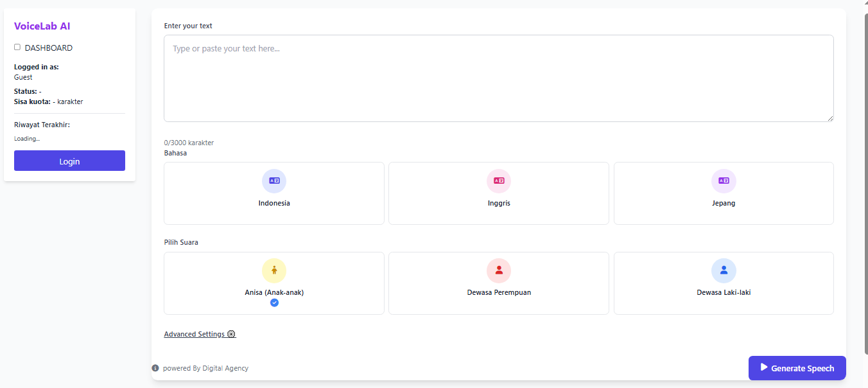Screen dimensions: 868x388
Task: Click the Indonesia language icon
Action: click(274, 181)
